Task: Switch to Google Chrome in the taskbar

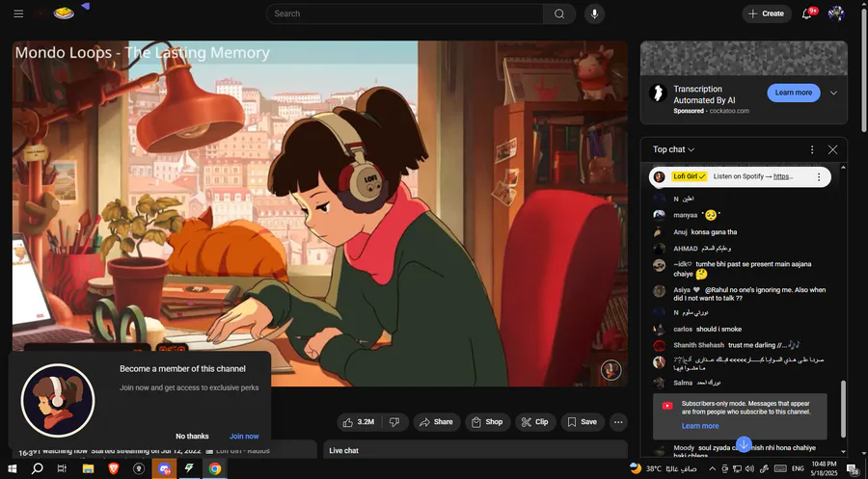Action: coord(215,469)
